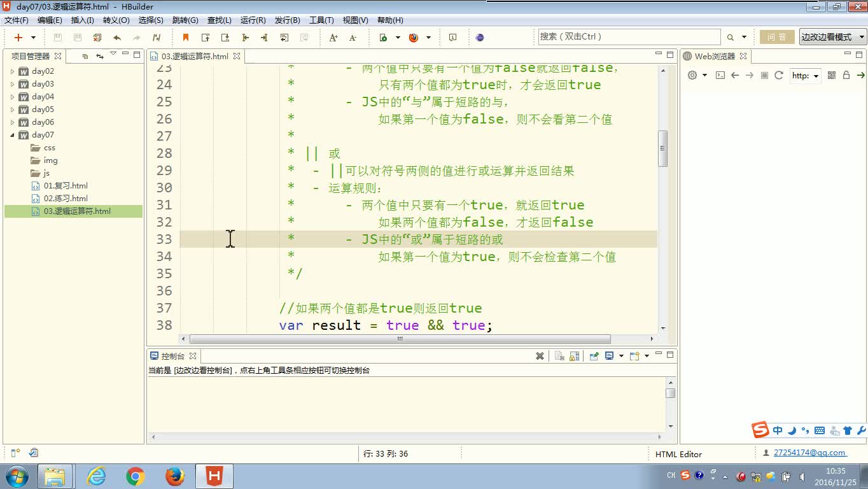Click into the 搜索 search field
This screenshot has width=868, height=489.
(629, 37)
